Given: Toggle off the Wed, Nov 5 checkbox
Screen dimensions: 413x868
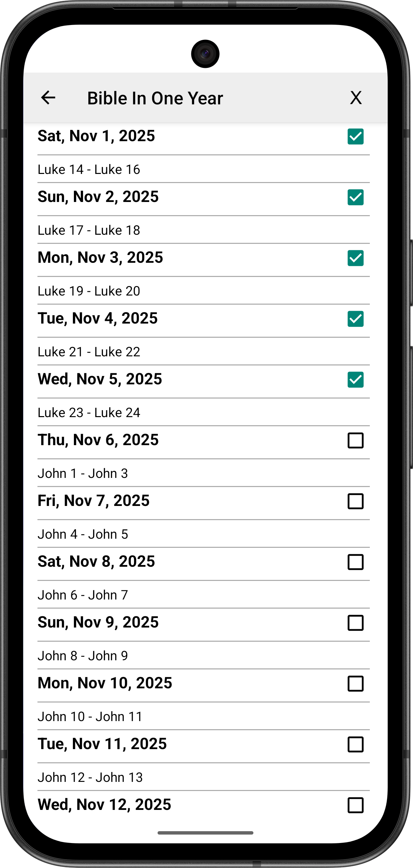Looking at the screenshot, I should 355,380.
